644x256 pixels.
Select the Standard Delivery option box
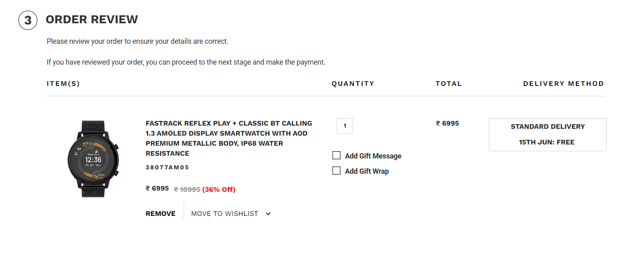pos(547,135)
